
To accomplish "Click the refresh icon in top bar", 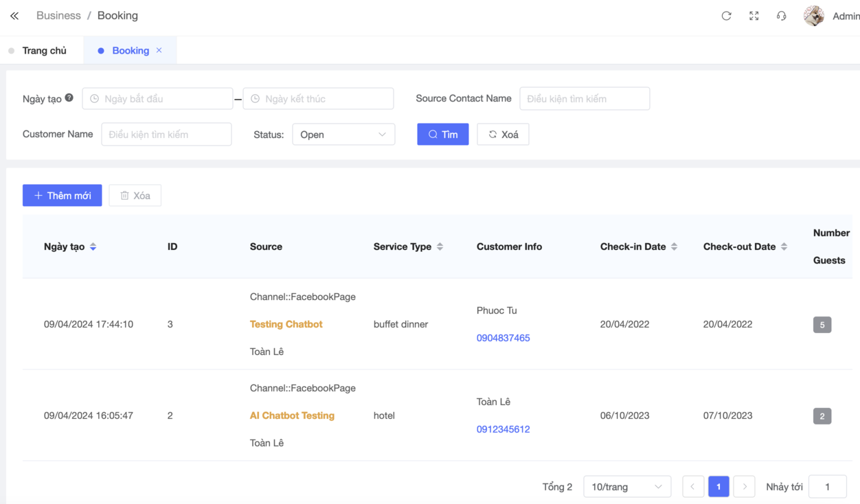I will pyautogui.click(x=726, y=16).
